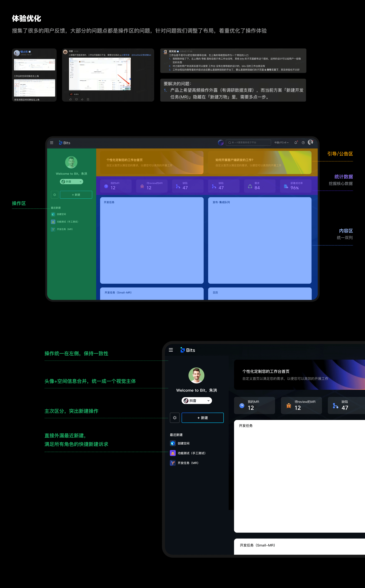The image size is (365, 588).
Task: Click clock icon on dark 我的MR card
Action: tap(242, 406)
